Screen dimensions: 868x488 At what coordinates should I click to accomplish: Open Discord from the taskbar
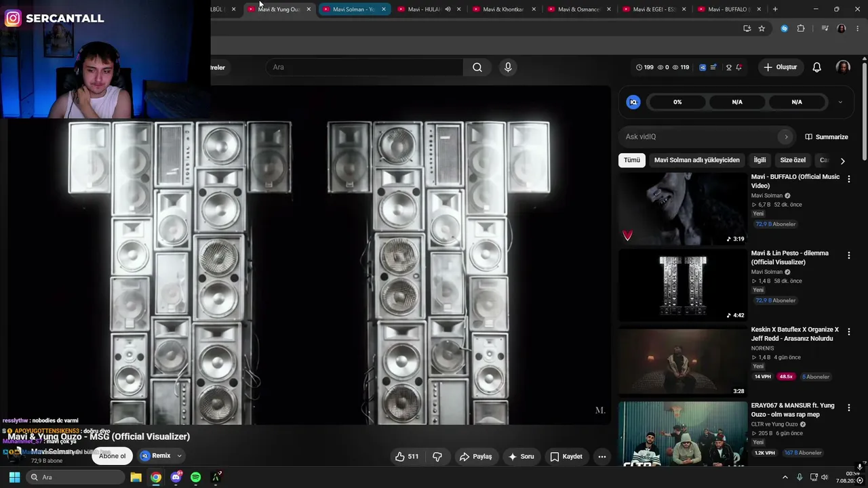176,477
